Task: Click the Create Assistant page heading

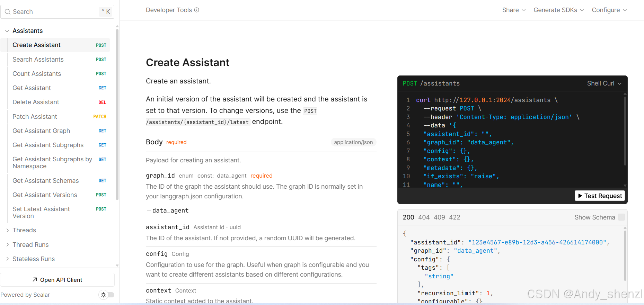Action: point(187,63)
